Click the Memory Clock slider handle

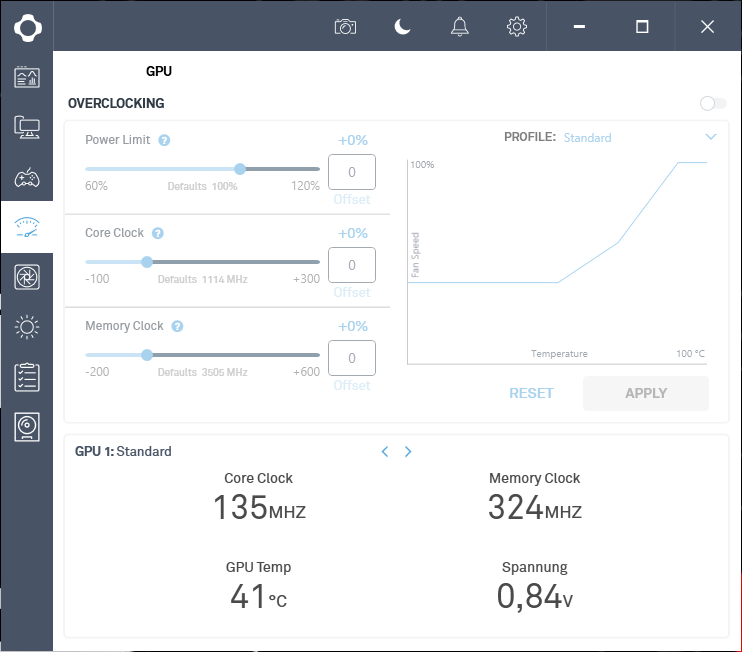[x=147, y=355]
